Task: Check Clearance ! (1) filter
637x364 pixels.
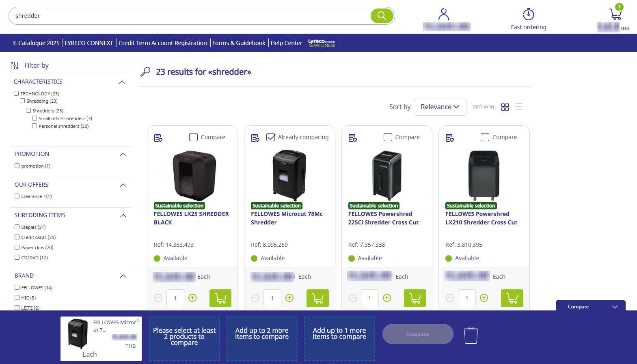Action: click(x=17, y=196)
